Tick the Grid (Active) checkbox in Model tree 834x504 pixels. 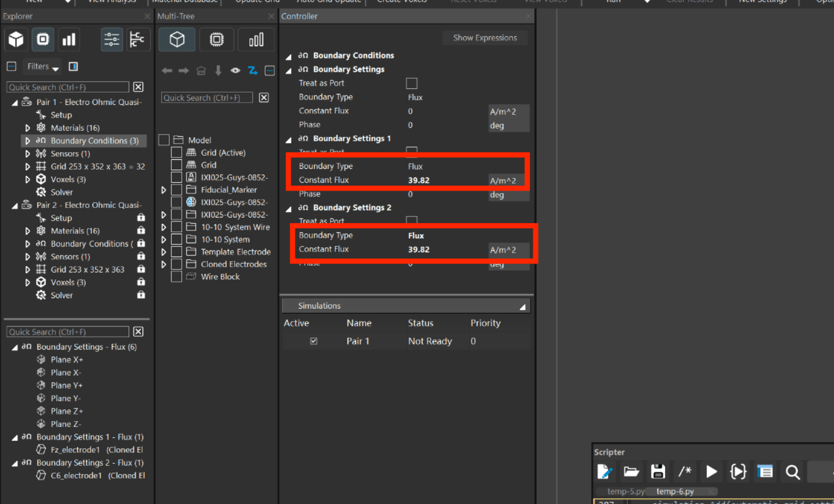(176, 153)
